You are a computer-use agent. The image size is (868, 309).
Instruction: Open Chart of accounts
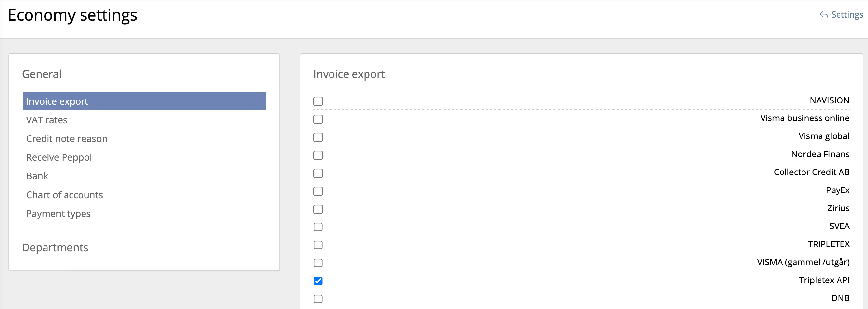pos(64,195)
